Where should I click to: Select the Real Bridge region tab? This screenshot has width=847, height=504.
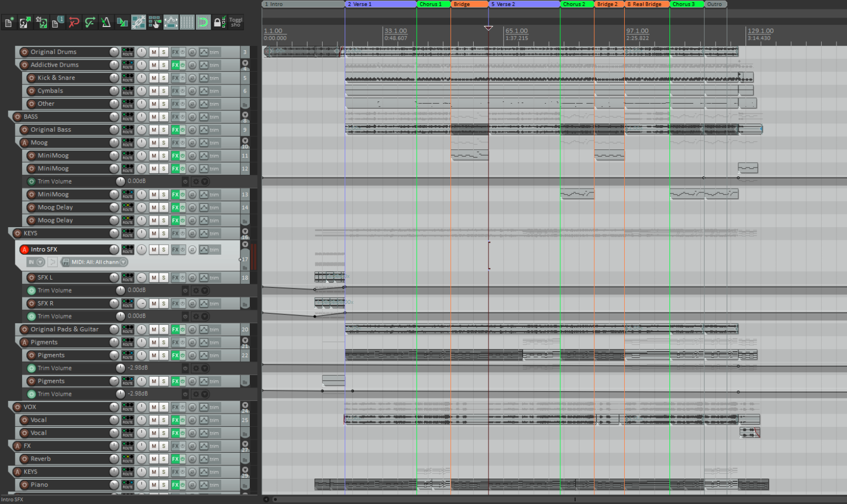[646, 4]
